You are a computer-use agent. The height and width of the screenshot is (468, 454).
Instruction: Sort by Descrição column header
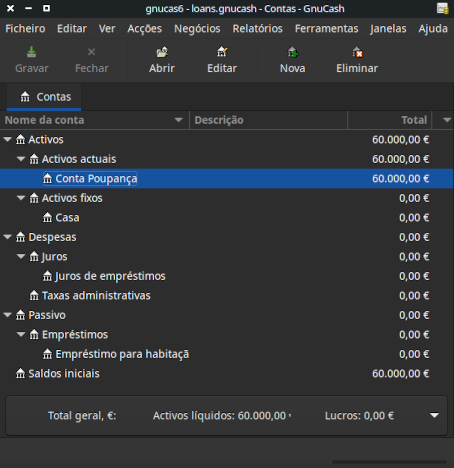point(269,120)
